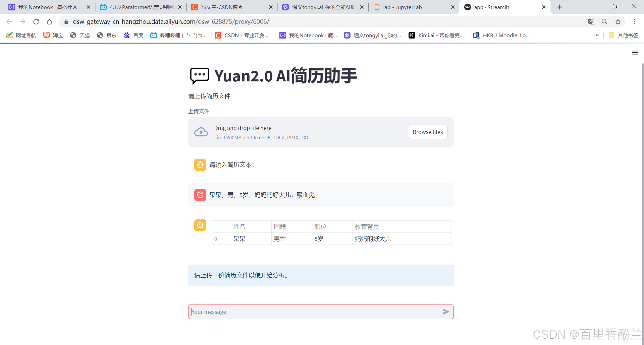
Task: Open the Chrome three-dot menu
Action: tap(635, 22)
